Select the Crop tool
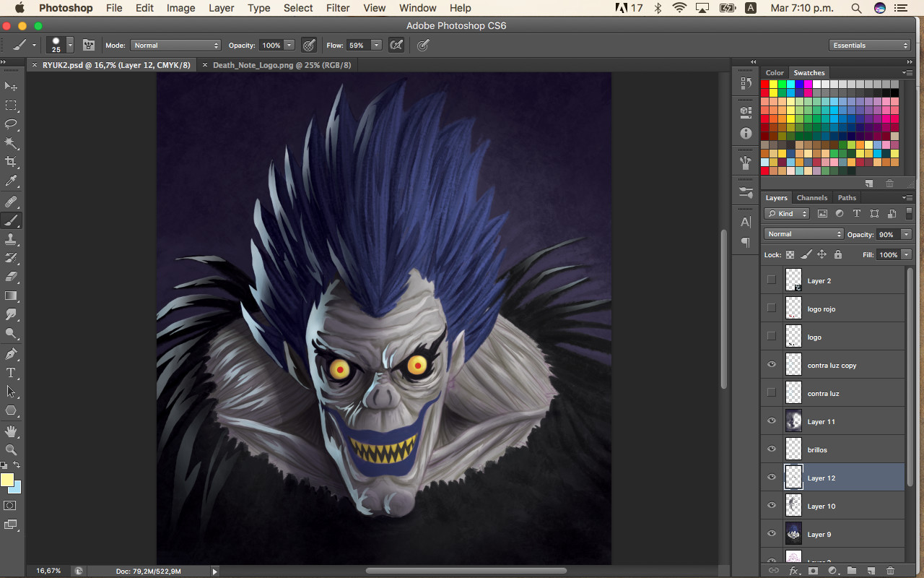 11,162
